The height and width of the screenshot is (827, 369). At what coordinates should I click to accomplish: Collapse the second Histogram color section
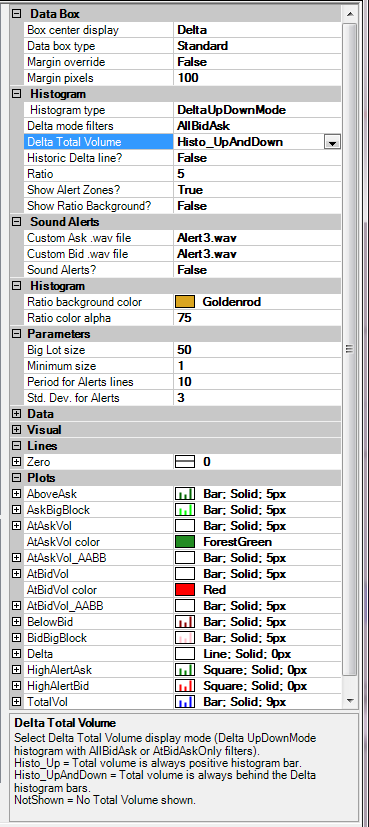16,286
